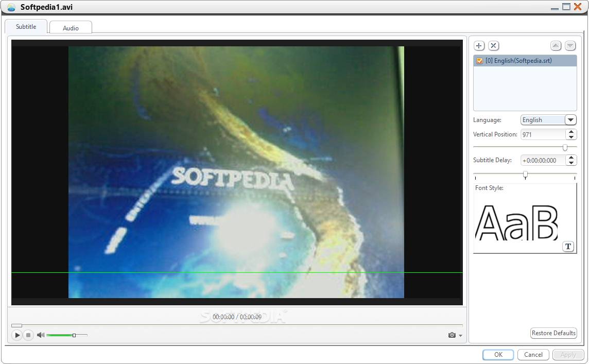The image size is (589, 364).
Task: Decrease Vertical Position value
Action: 571,137
